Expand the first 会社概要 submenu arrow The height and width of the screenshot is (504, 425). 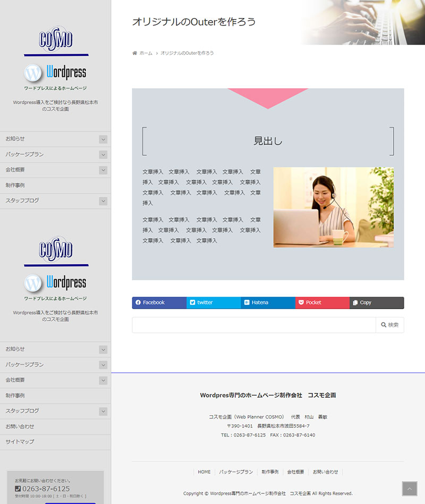coord(103,170)
